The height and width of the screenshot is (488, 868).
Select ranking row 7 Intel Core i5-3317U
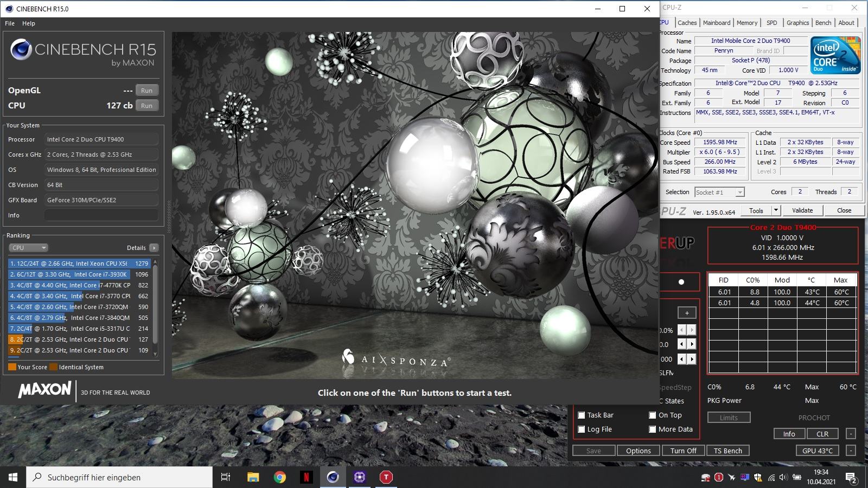79,329
